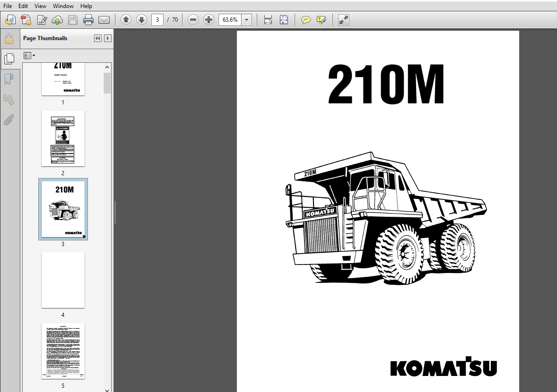Image resolution: width=557 pixels, height=392 pixels.
Task: Go to next page with down arrow
Action: click(141, 20)
